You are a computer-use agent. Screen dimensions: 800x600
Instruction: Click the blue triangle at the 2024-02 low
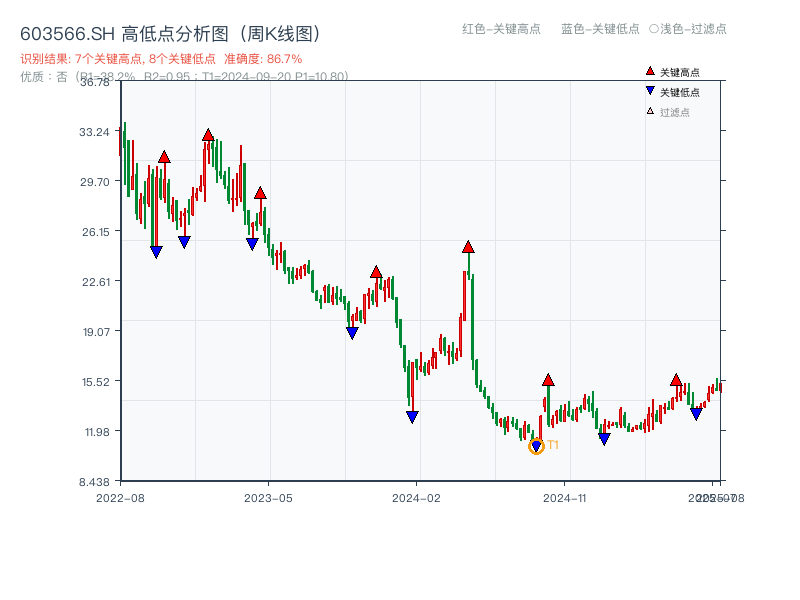click(x=411, y=416)
